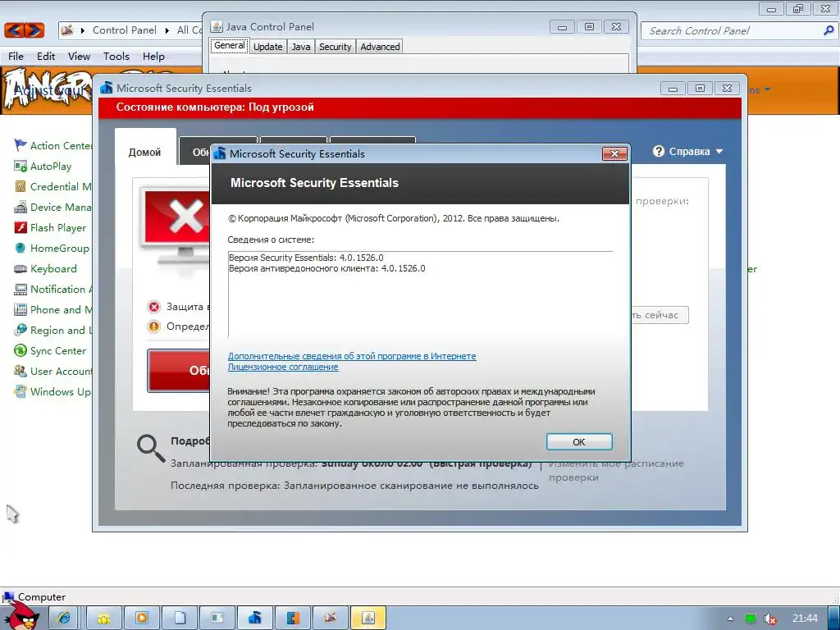This screenshot has height=630, width=840.
Task: Show hidden tray icons arrow
Action: [x=730, y=619]
